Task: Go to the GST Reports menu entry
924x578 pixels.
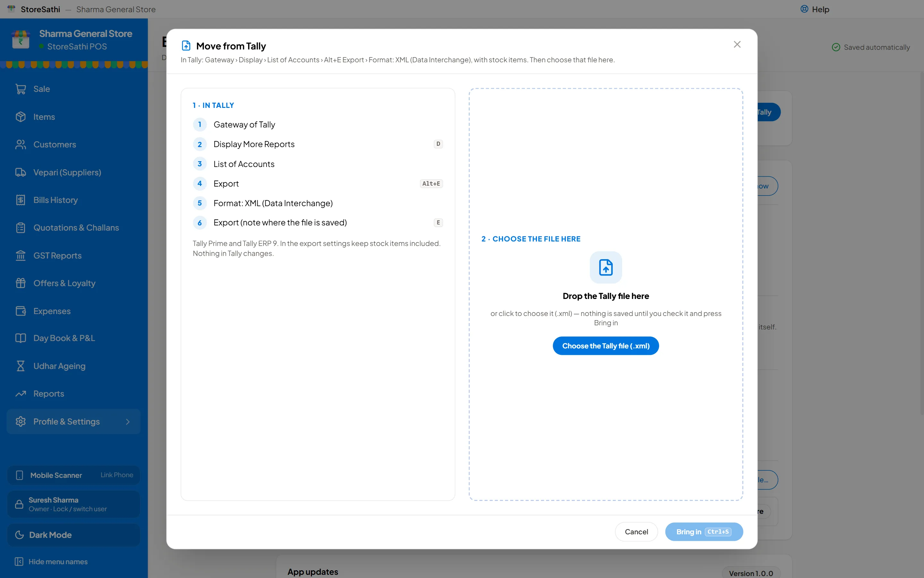Action: tap(74, 255)
